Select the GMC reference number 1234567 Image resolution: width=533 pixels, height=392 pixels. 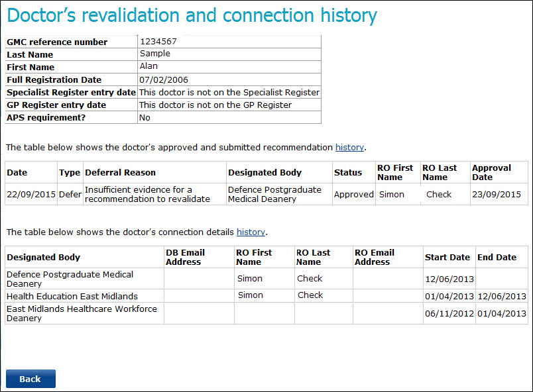click(x=158, y=42)
